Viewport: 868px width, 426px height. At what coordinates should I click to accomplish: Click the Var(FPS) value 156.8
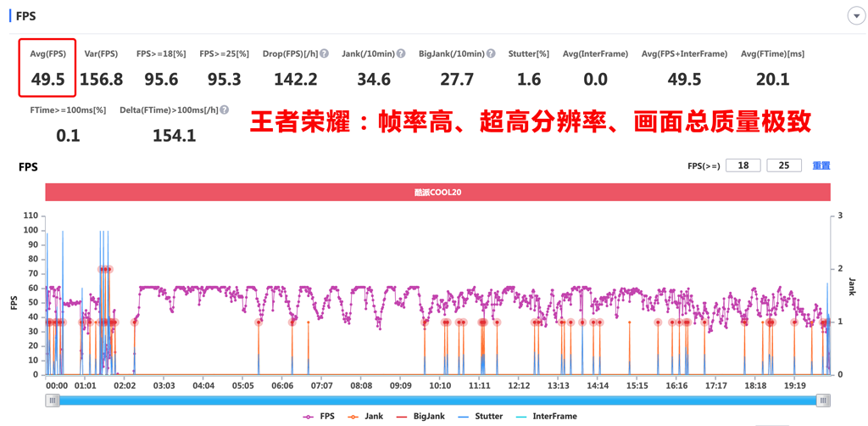pos(102,80)
